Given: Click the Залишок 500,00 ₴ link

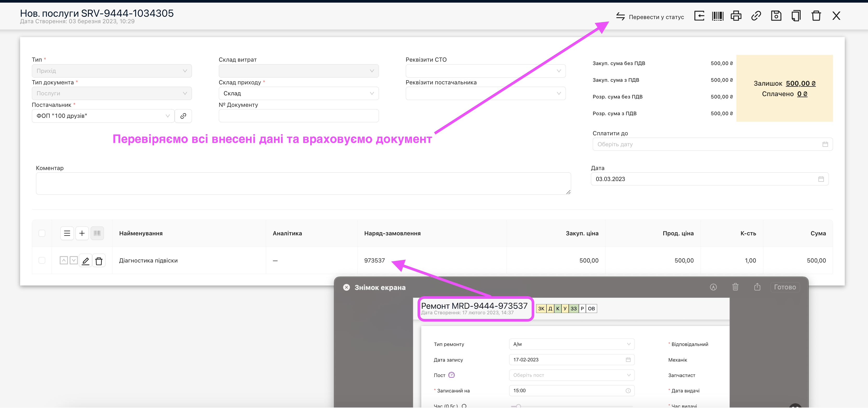Looking at the screenshot, I should click(x=801, y=83).
